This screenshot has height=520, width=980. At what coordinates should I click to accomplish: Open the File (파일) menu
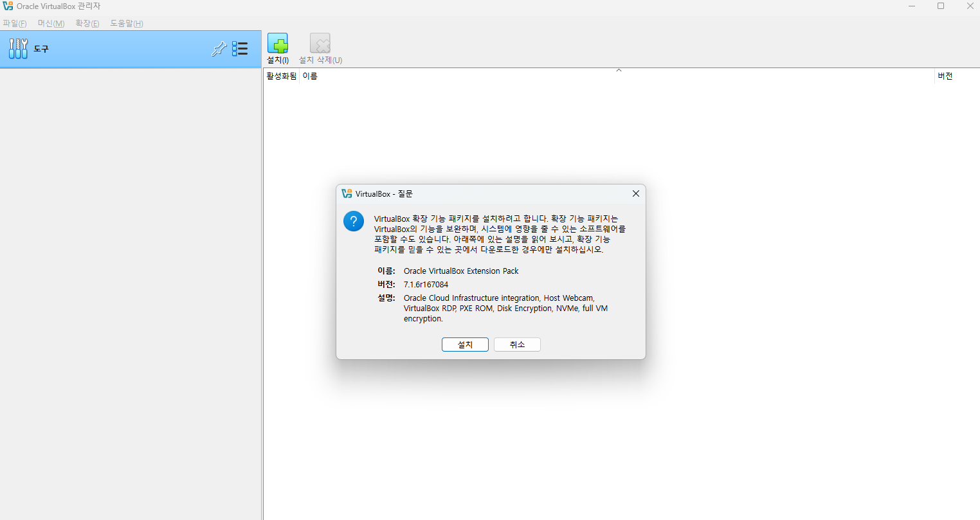point(15,23)
